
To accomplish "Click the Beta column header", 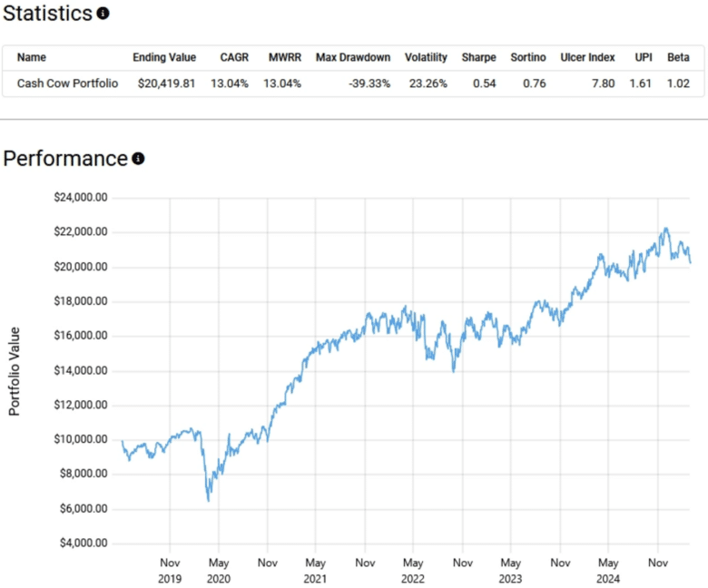I will 678,57.
